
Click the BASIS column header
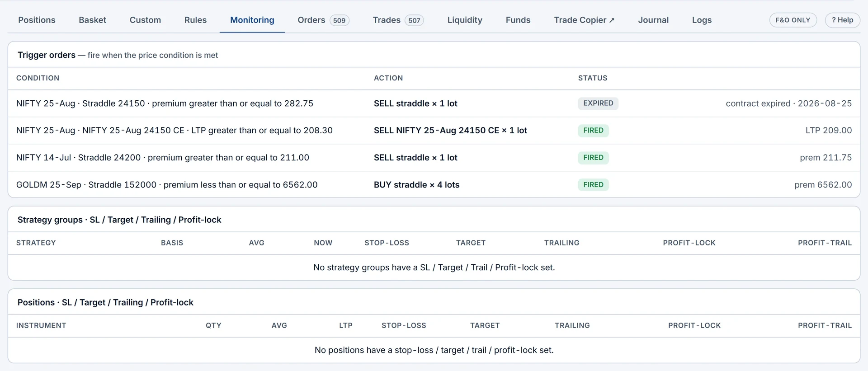click(x=172, y=243)
